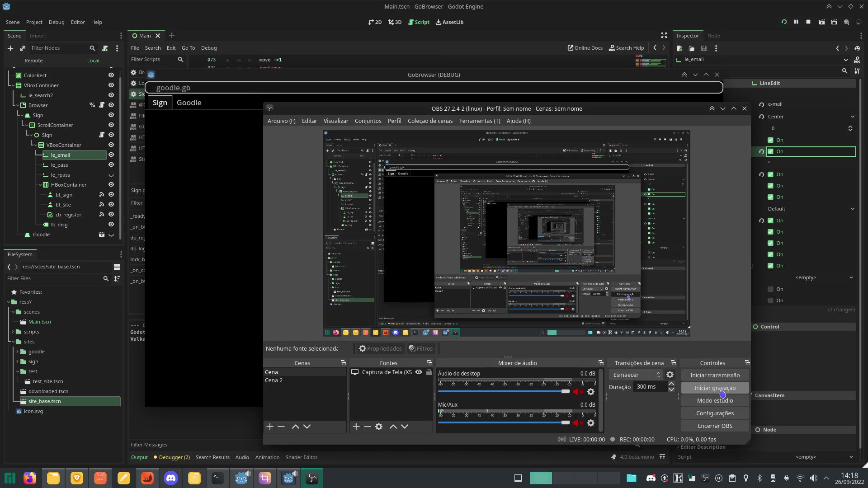Click the signal icon on cb_register node
The width and height of the screenshot is (868, 488).
coord(102,215)
